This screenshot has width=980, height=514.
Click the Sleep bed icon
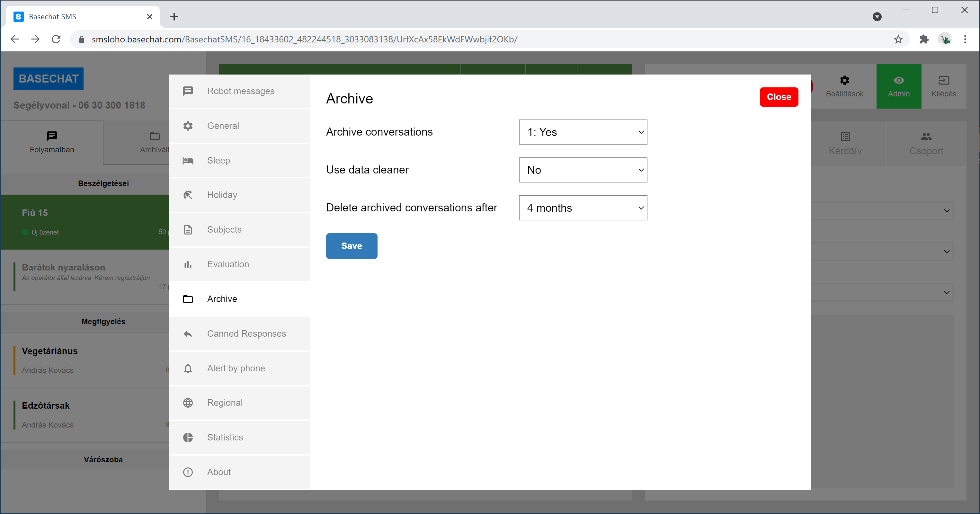(x=188, y=161)
